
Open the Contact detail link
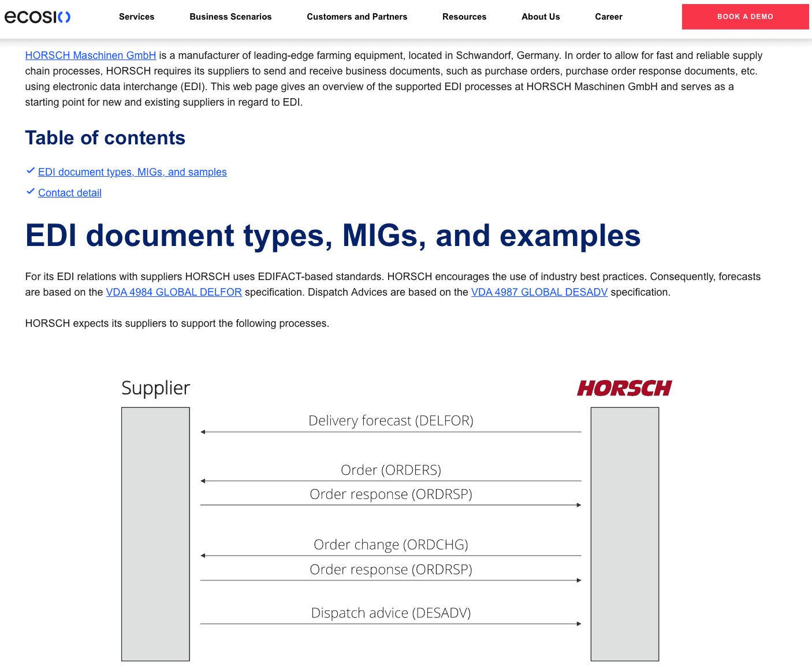[x=70, y=193]
